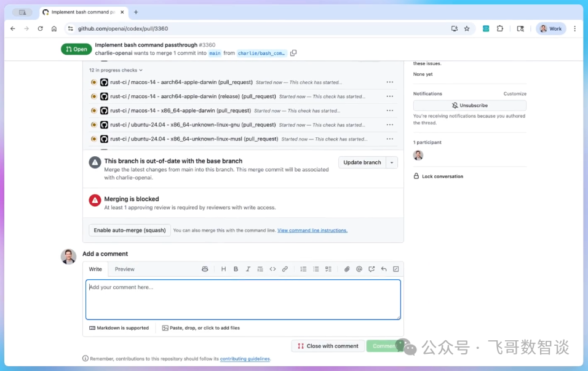Open charlie-openai profile link
The width and height of the screenshot is (588, 371).
114,54
